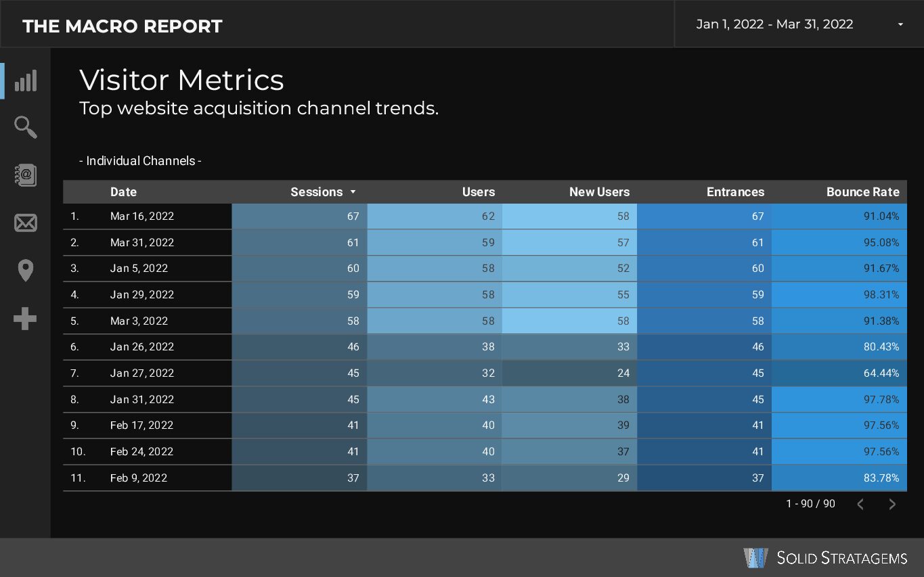Screen dimensions: 924x577
Task: Go to the next table page
Action: (x=892, y=504)
